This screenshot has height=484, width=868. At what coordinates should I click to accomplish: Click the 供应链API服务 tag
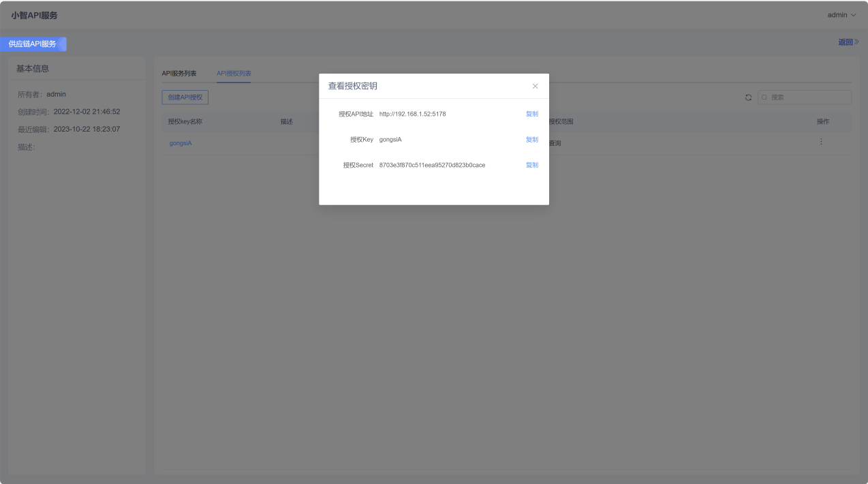33,44
